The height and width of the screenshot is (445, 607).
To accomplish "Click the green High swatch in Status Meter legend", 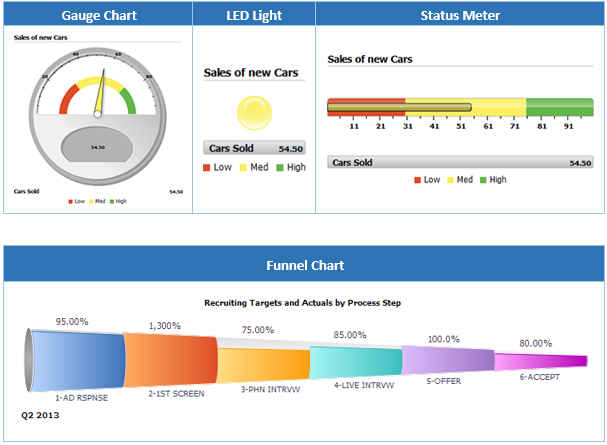I will coord(483,180).
